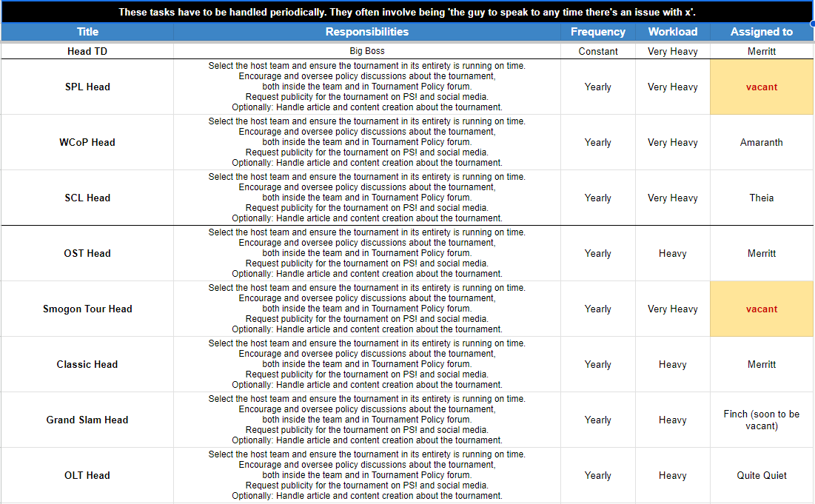
Task: Select OST Head's responsibilities text
Action: [x=367, y=254]
